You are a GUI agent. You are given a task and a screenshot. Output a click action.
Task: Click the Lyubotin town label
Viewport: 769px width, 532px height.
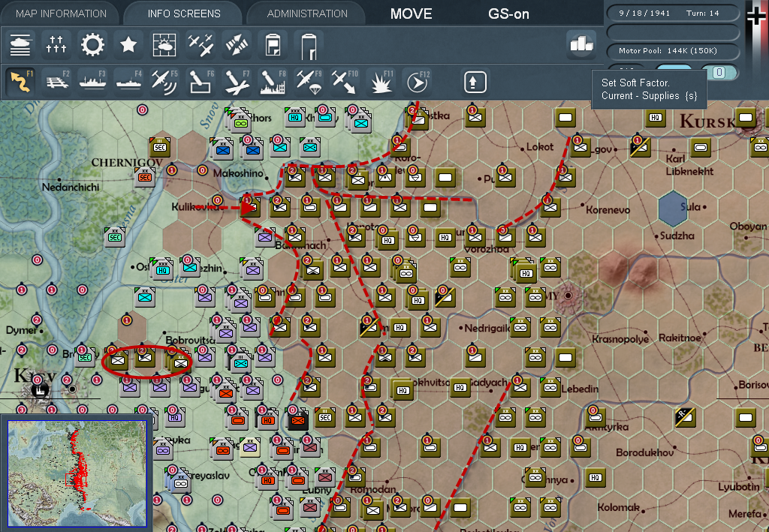[739, 487]
